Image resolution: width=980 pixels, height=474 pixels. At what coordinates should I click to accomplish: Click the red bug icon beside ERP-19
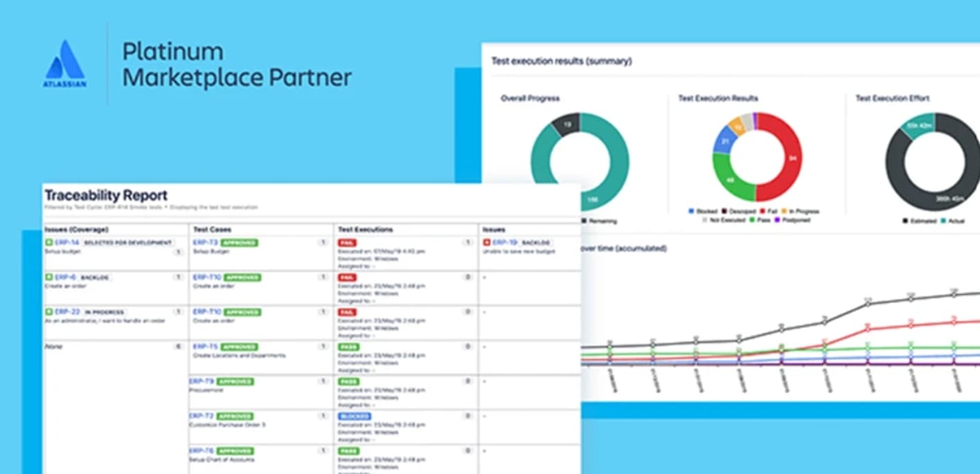pyautogui.click(x=486, y=243)
